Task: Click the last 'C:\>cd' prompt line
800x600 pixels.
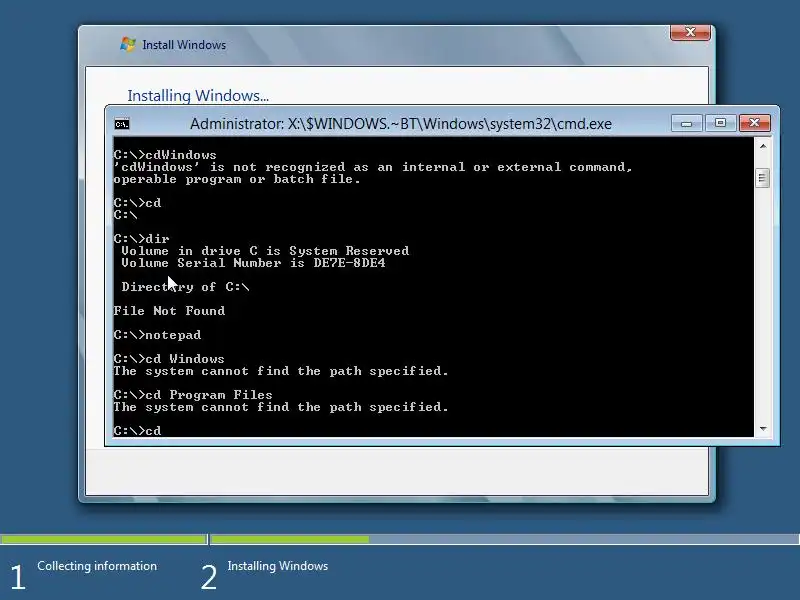Action: (137, 431)
